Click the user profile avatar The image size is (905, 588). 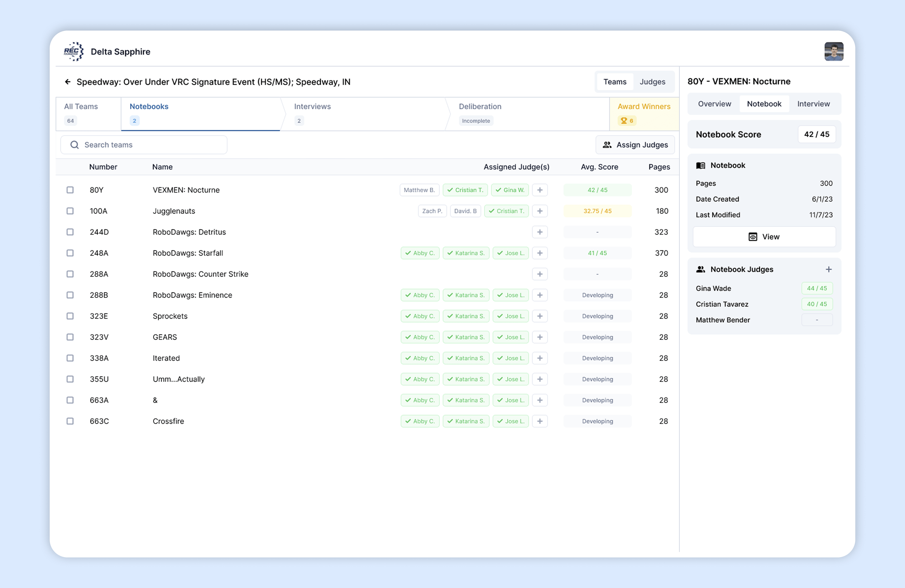tap(834, 51)
